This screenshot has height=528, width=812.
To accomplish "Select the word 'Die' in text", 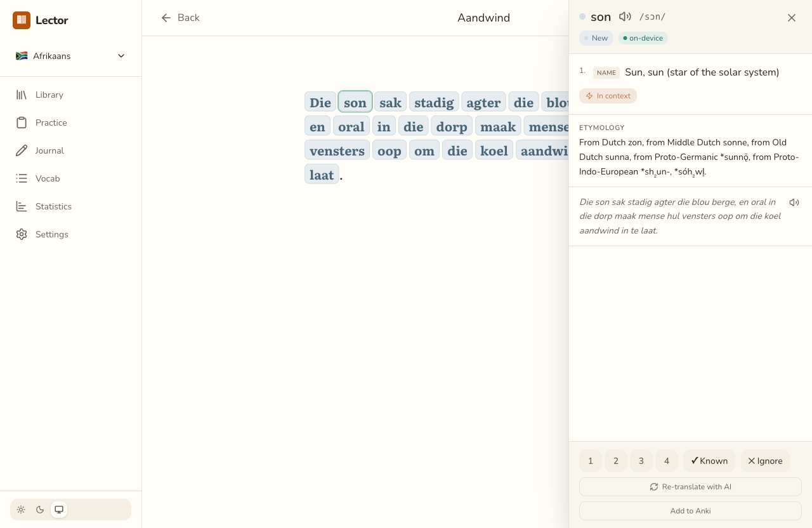I will (x=320, y=102).
